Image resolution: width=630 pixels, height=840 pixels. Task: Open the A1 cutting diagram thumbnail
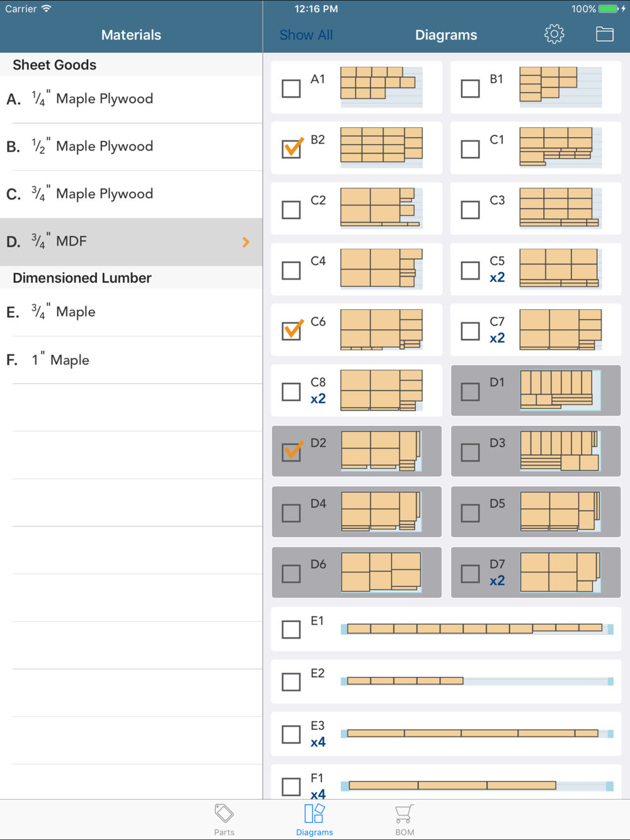381,86
